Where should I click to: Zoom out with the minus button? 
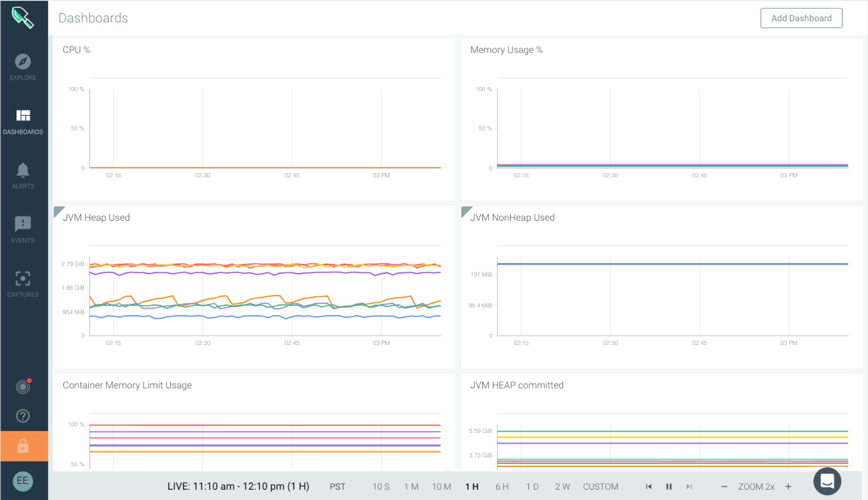[x=724, y=487]
